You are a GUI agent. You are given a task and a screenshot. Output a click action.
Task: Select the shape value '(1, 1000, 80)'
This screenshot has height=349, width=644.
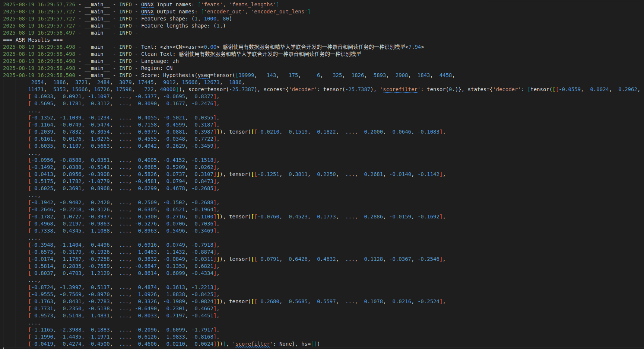coord(212,19)
